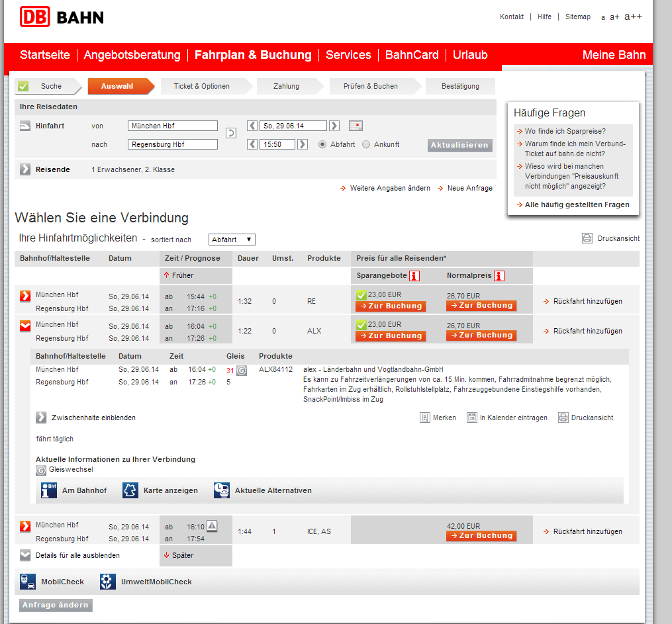
Task: Click the DB Bahn logo
Action: 62,17
